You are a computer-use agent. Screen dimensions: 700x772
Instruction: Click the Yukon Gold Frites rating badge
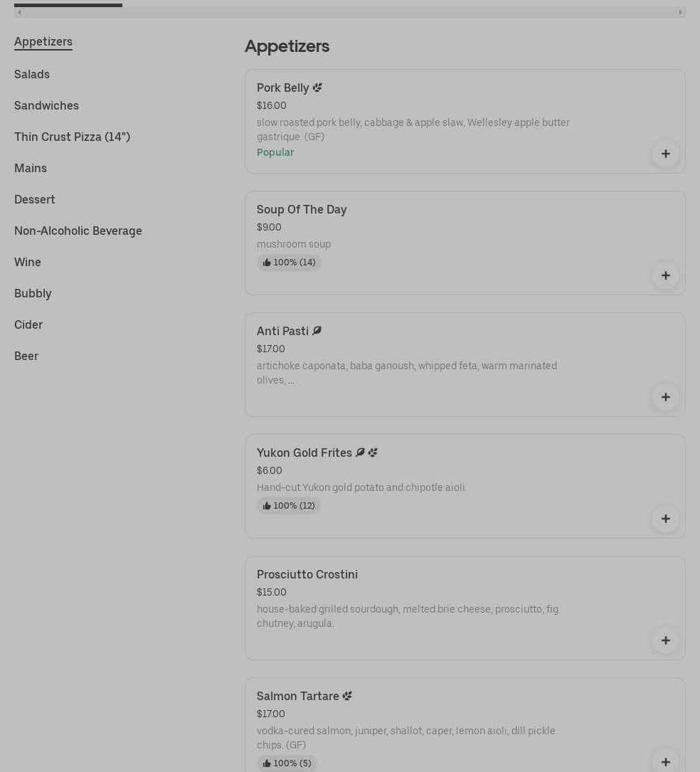pyautogui.click(x=289, y=506)
